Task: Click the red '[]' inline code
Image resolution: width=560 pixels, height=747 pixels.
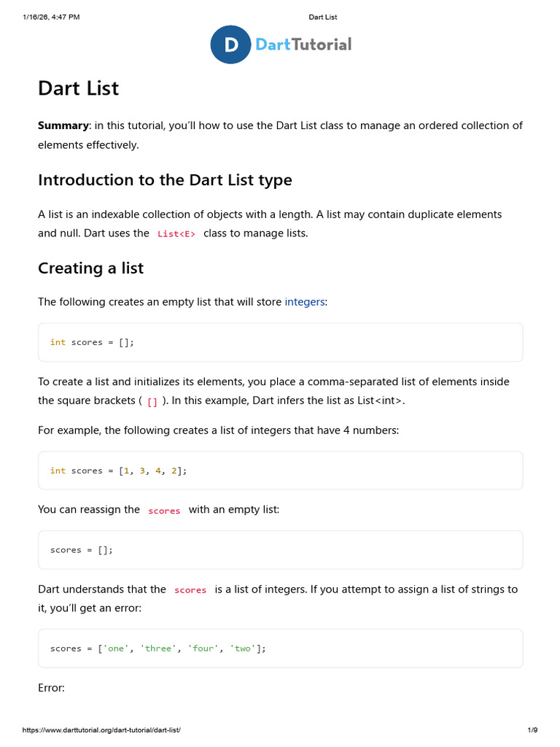Action: tap(152, 402)
